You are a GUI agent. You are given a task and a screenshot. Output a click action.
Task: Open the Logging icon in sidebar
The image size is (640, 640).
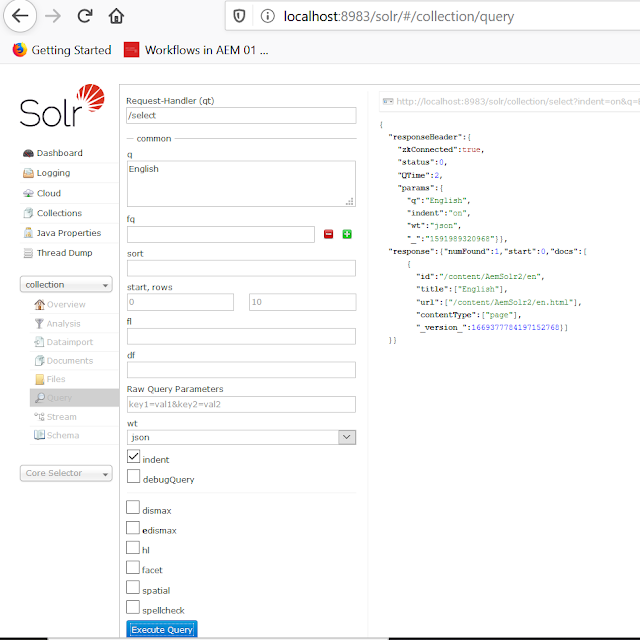28,173
